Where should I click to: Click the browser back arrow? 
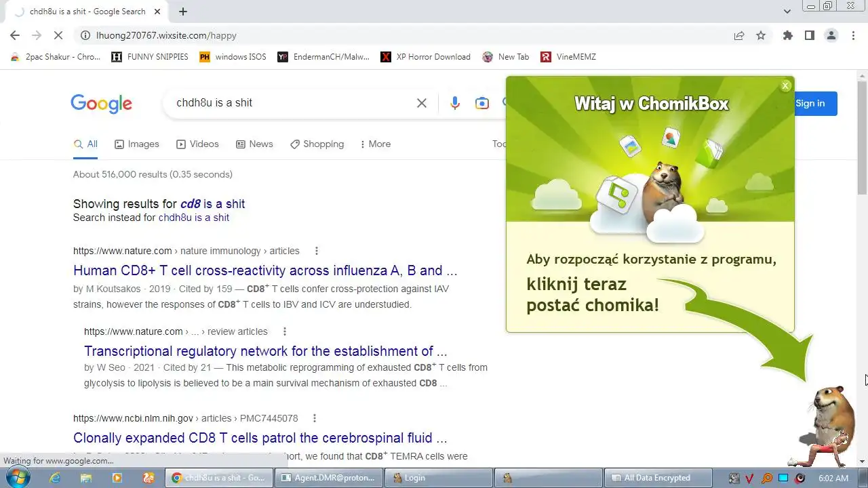[15, 35]
